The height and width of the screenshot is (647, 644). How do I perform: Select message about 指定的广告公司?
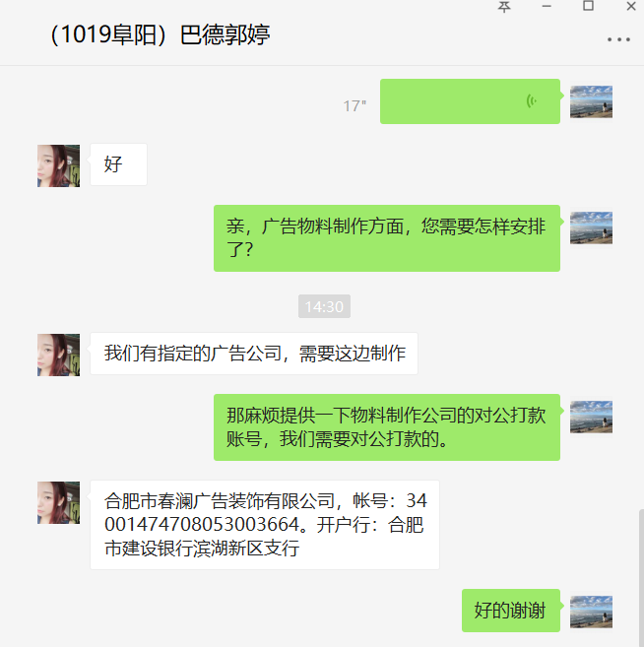click(254, 354)
